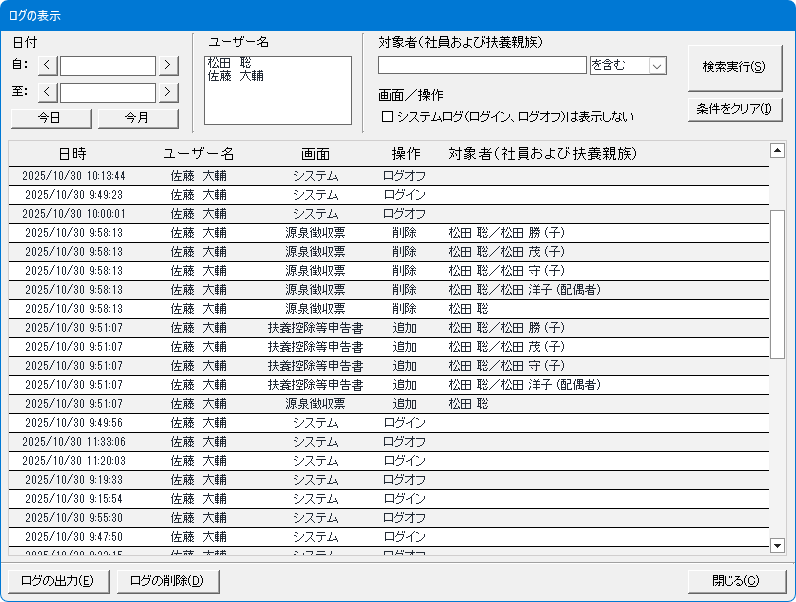
Task: Select 松田 聡 in user name list
Action: [x=229, y=63]
